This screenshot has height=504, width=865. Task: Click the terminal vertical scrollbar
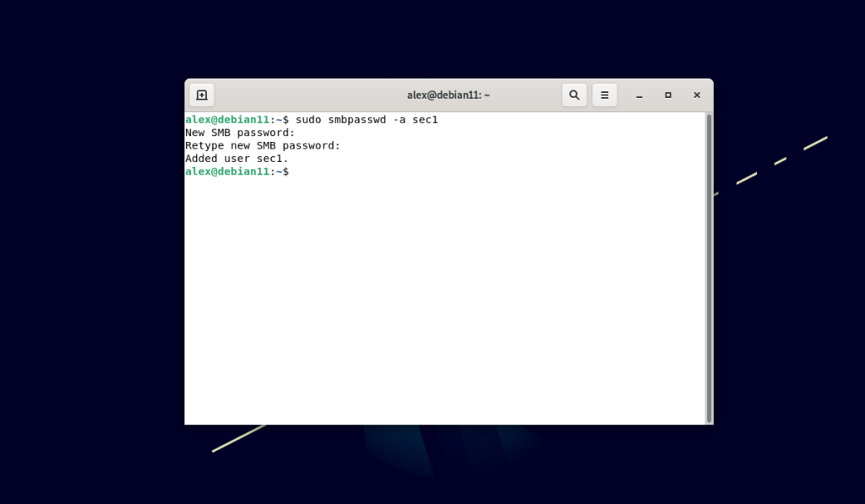(709, 268)
